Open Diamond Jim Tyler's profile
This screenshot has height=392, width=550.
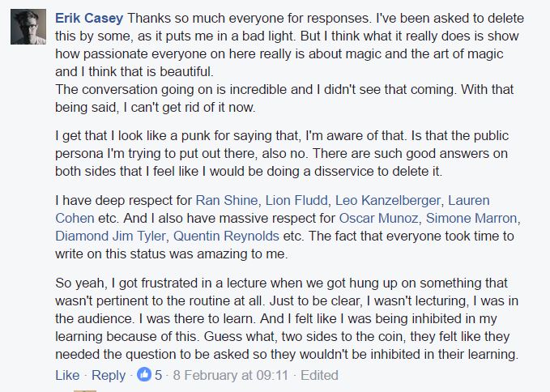click(105, 236)
